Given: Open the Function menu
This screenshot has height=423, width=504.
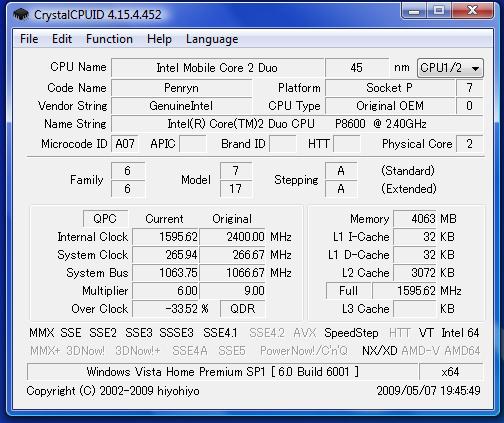Looking at the screenshot, I should [x=109, y=39].
